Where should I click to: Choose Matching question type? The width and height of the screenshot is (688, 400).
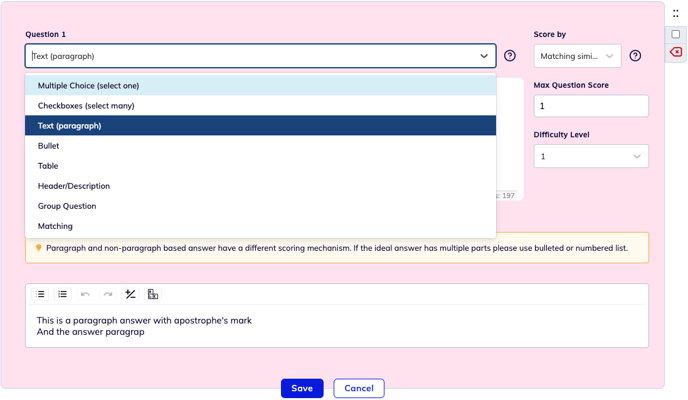261,226
